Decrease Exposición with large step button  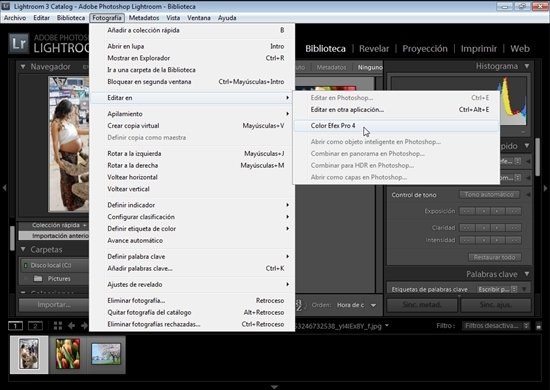tap(467, 211)
